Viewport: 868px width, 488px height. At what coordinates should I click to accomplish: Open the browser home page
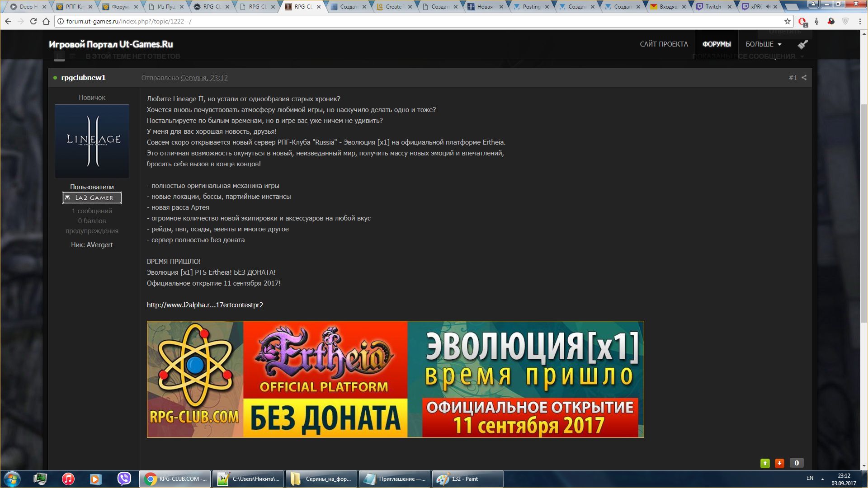(46, 21)
